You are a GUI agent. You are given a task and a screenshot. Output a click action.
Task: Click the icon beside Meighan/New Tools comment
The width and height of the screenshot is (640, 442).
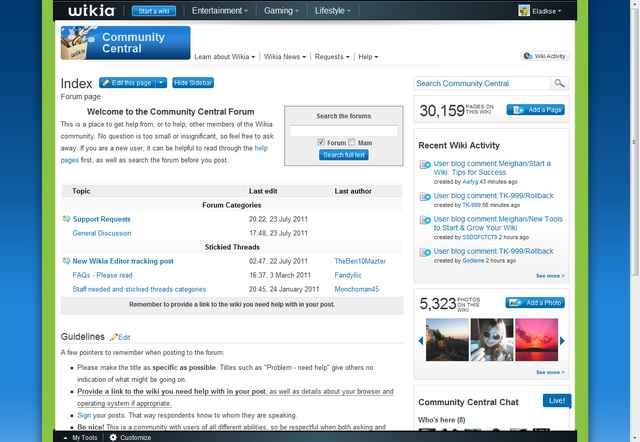[x=425, y=220]
